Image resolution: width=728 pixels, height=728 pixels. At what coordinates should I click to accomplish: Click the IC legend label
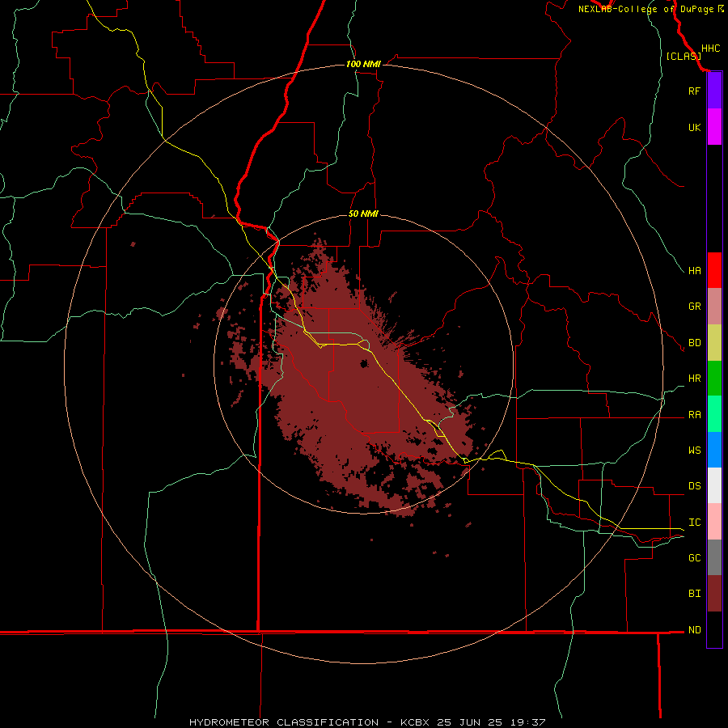tap(694, 523)
